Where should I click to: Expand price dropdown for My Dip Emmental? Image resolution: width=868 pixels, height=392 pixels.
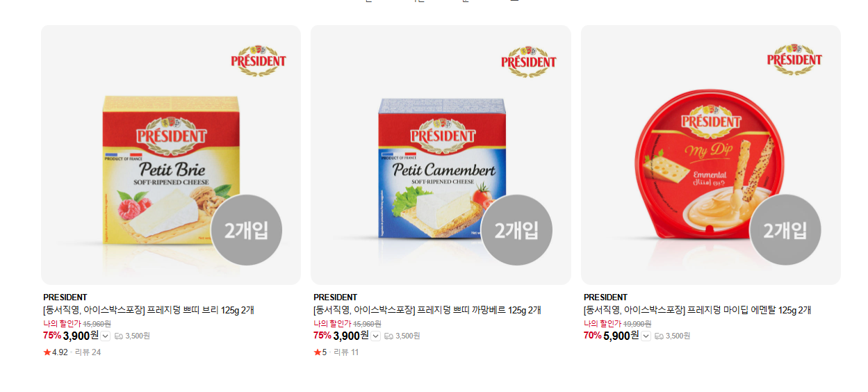(x=646, y=336)
